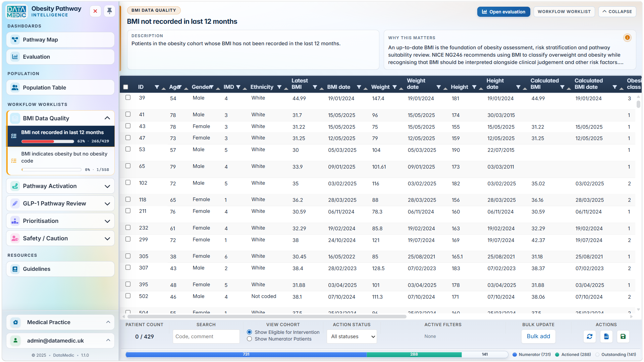Screen dimensions: 644x362
Task: Filter the Weight date column using its funnel
Action: pos(438,87)
